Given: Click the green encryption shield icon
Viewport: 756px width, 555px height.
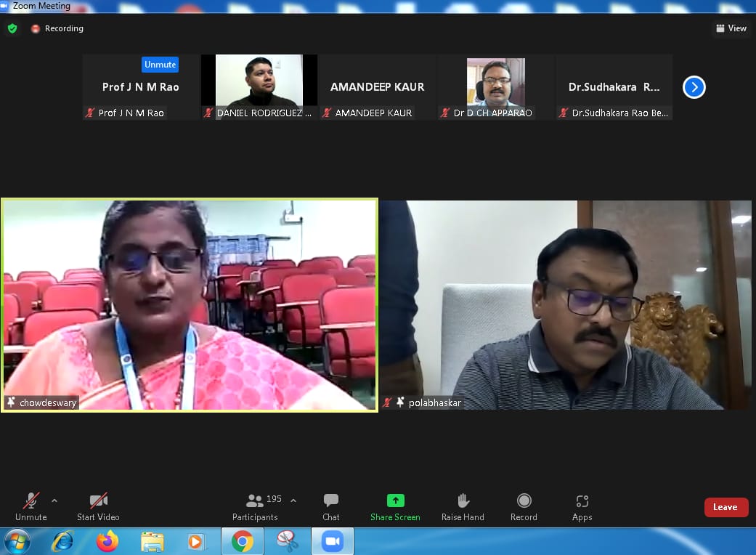Looking at the screenshot, I should [12, 28].
